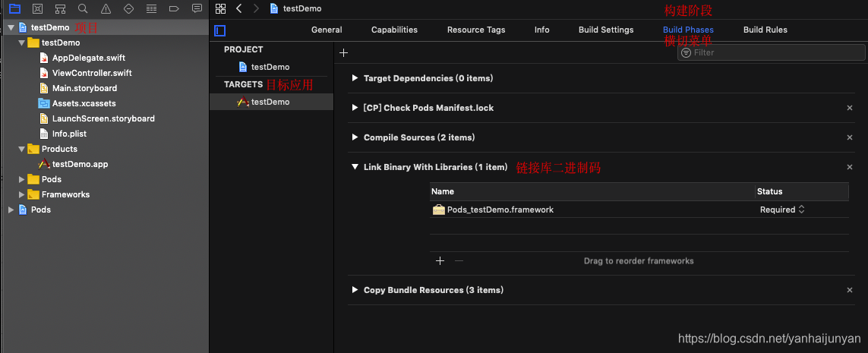Viewport: 868px width, 353px height.
Task: Remove the library with the minus button
Action: pyautogui.click(x=459, y=260)
